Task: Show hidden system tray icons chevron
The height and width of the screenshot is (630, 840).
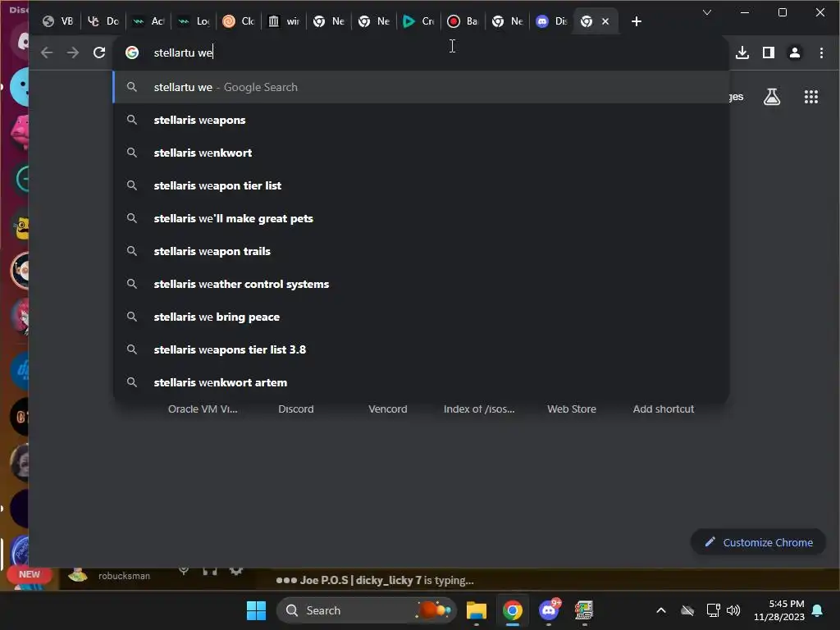Action: (x=661, y=610)
